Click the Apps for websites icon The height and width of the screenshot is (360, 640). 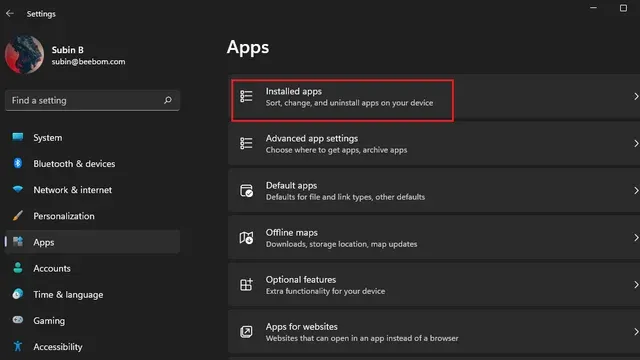click(x=246, y=331)
